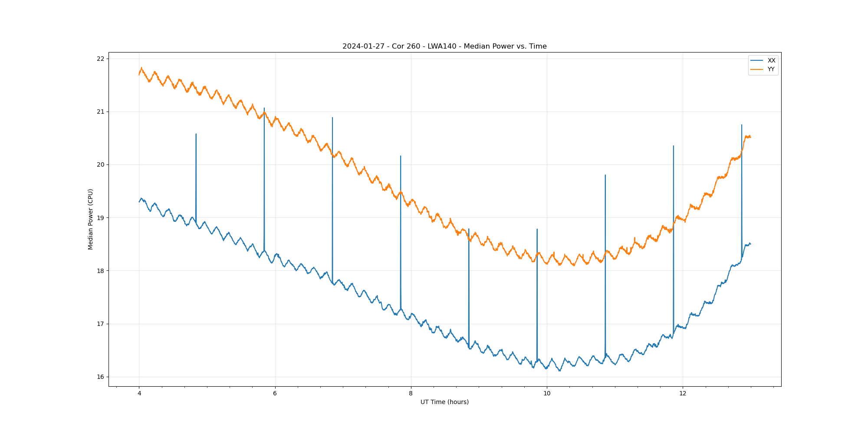Click the y-axis tick label 16
868x434 pixels.
[x=101, y=377]
